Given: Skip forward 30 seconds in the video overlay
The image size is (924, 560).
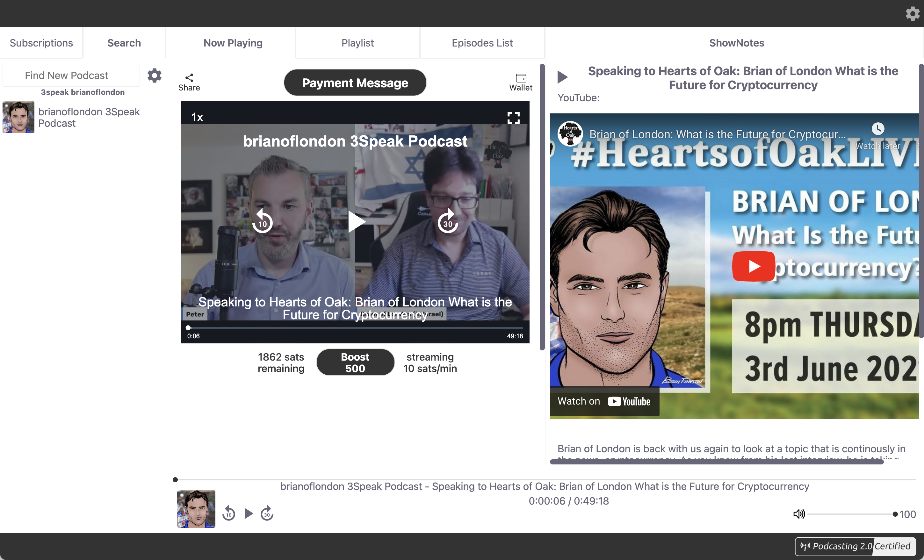Looking at the screenshot, I should pyautogui.click(x=447, y=221).
